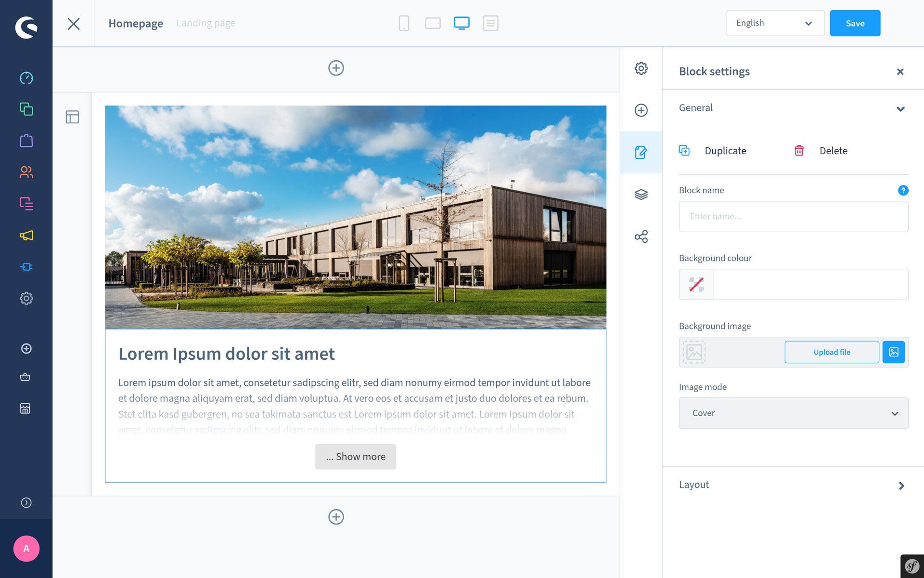This screenshot has width=924, height=578.
Task: Click the block edit/pencil icon in toolbar
Action: [x=641, y=153]
